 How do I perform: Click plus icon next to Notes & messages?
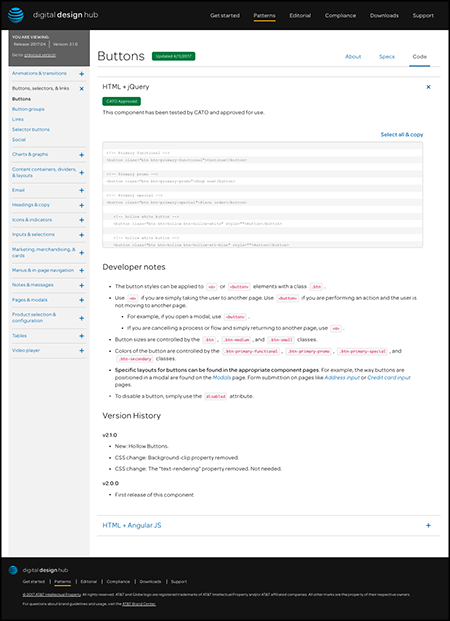point(82,285)
